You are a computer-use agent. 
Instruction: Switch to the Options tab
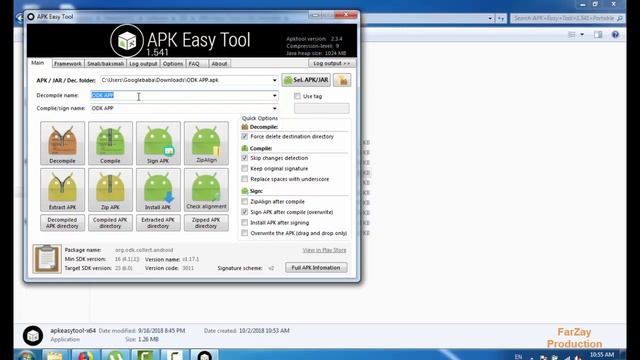coord(173,64)
